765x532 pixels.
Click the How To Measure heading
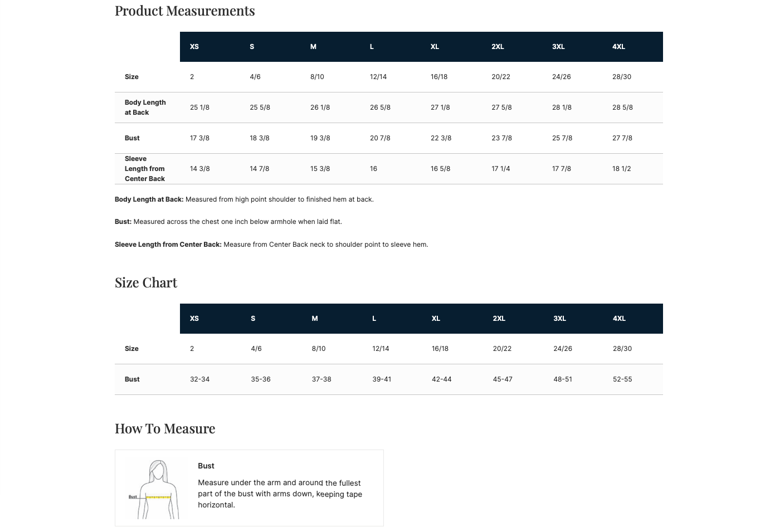tap(165, 429)
